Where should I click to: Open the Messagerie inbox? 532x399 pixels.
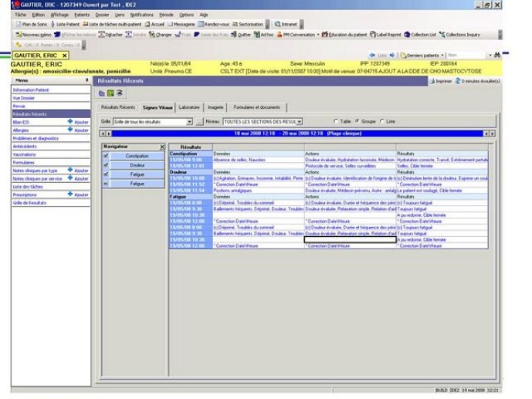tap(181, 25)
